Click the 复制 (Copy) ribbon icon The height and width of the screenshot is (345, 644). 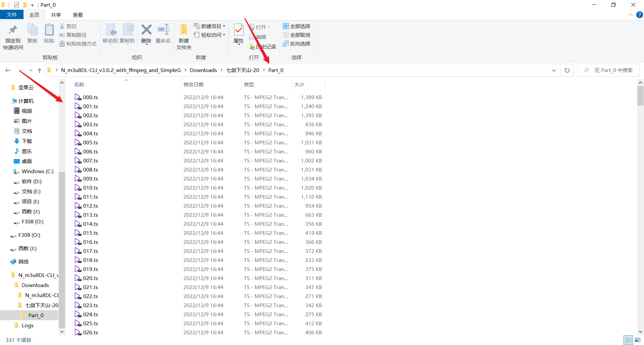(32, 30)
